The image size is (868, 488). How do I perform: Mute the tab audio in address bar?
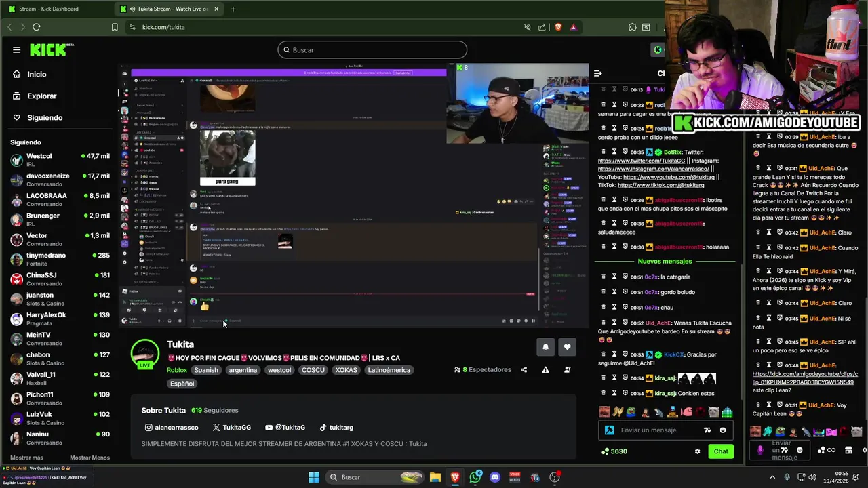pos(527,27)
